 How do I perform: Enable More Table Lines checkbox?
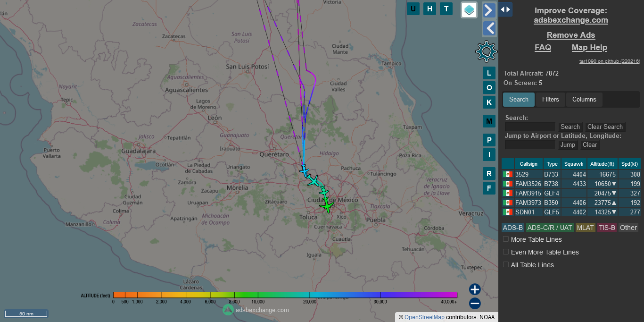506,239
